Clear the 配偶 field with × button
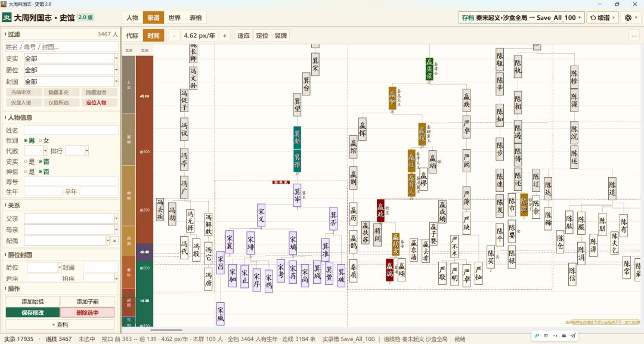The image size is (644, 344). 114,241
